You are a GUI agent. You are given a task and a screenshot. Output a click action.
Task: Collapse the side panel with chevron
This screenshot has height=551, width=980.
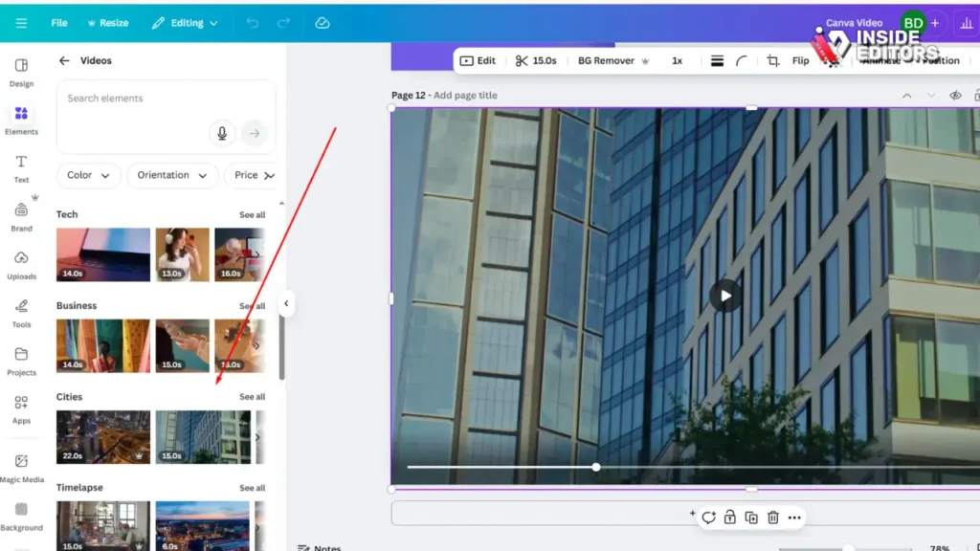coord(286,303)
